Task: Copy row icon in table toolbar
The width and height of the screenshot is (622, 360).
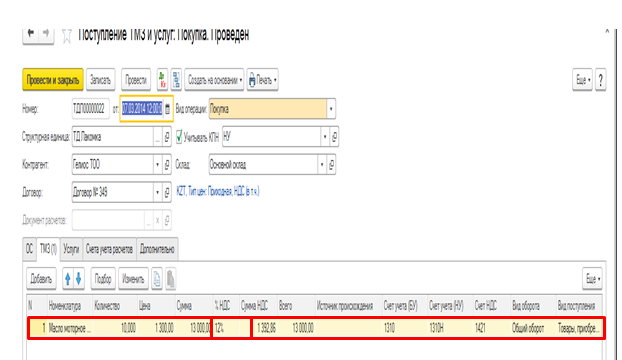Action: coord(157,279)
